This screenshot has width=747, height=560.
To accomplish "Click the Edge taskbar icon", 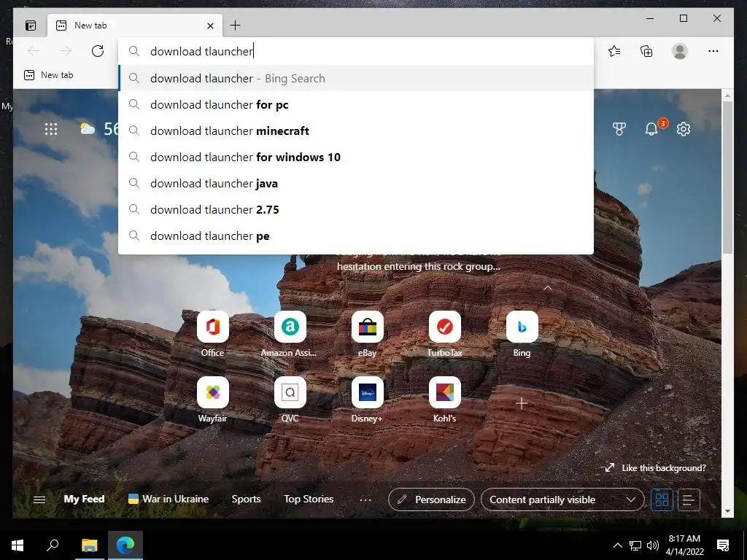I will coord(125,545).
